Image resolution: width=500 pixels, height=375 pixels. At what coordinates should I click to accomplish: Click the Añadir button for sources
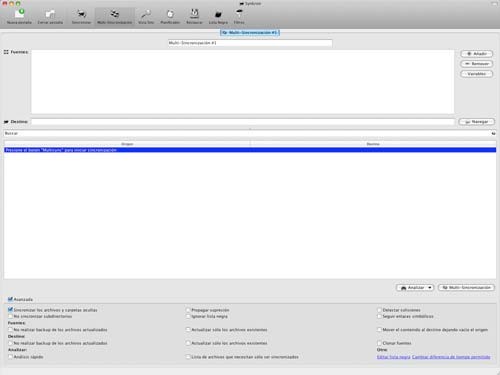[477, 54]
